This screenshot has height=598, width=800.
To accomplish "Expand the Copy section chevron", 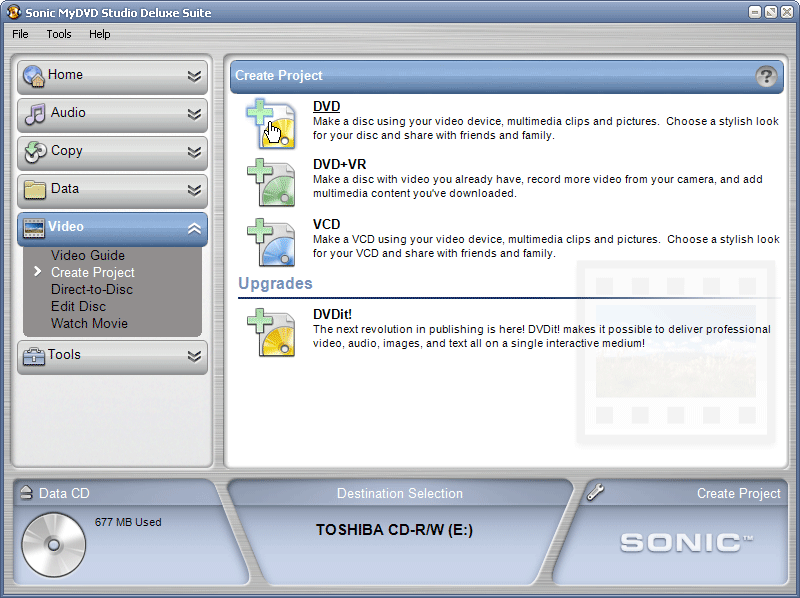I will click(x=194, y=152).
